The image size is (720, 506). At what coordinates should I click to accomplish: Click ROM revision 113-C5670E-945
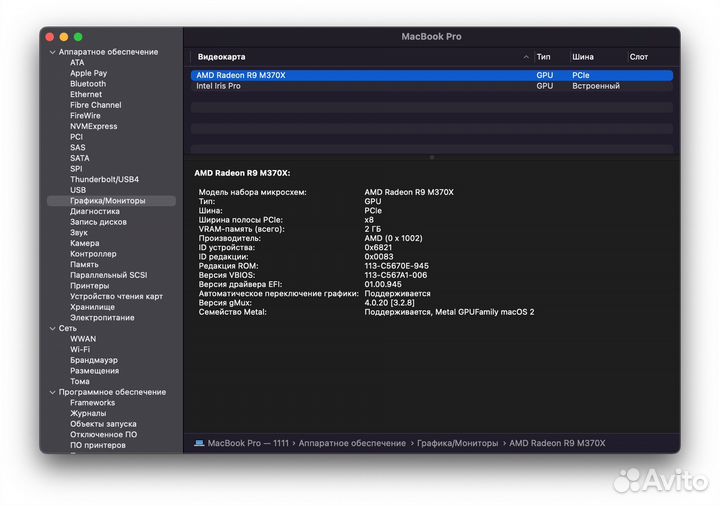[x=396, y=266]
